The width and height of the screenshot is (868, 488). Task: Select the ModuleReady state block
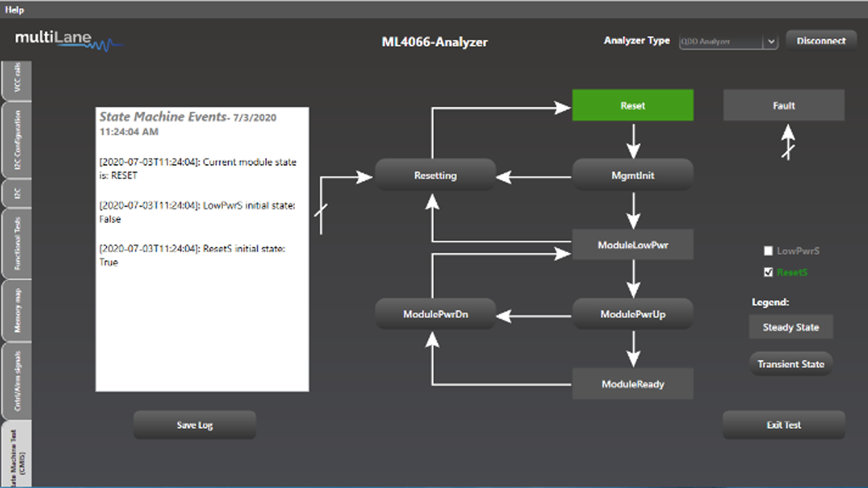pyautogui.click(x=633, y=384)
